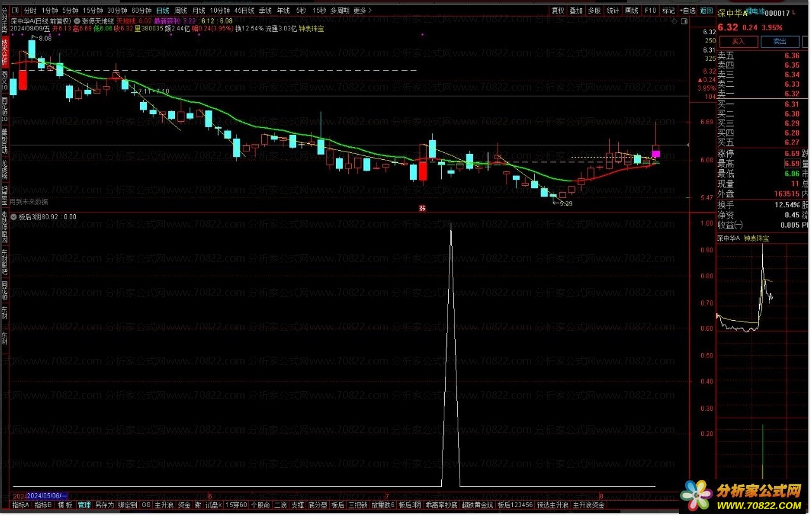Apply the 超跌黄金坑 indicator

[477, 505]
